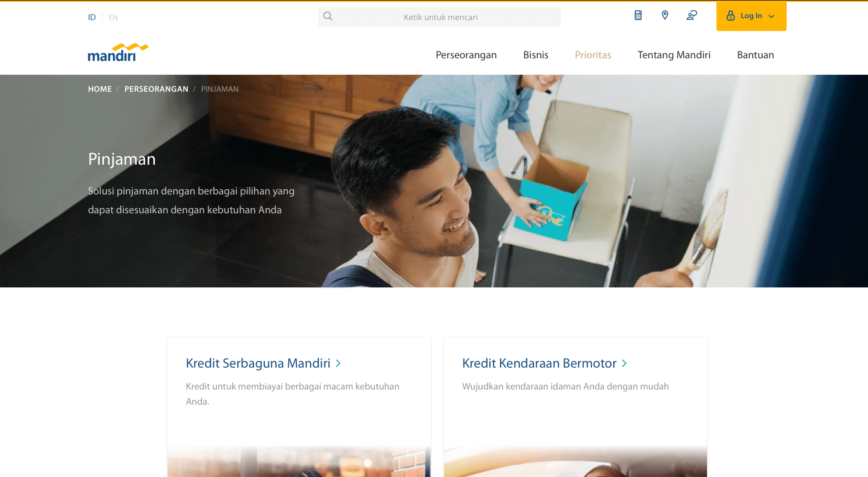Go to HOME breadcrumb link
868x477 pixels.
[x=100, y=89]
